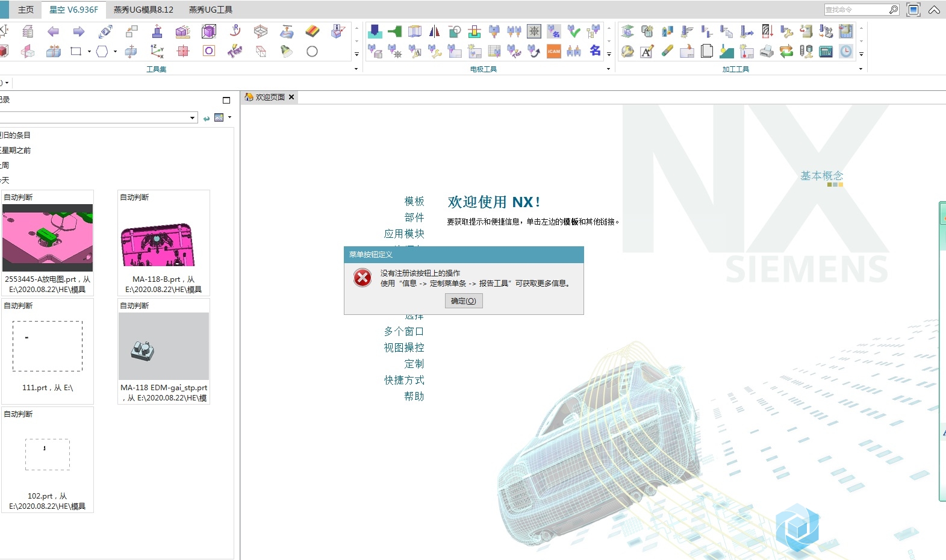The image size is (946, 560).
Task: Expand the 加工工具 group options arrow
Action: pos(860,69)
